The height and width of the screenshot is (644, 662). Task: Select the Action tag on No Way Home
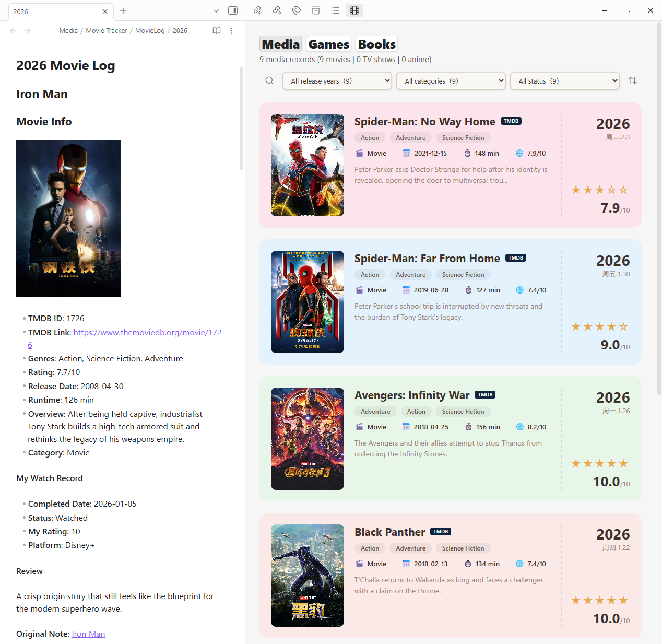(x=370, y=138)
